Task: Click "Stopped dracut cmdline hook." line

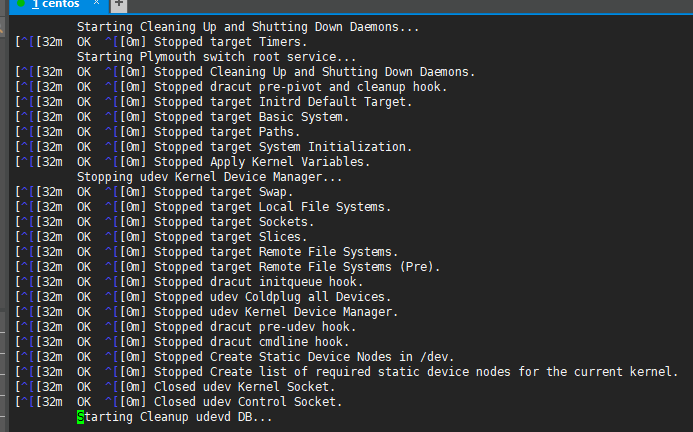Action: pos(251,342)
